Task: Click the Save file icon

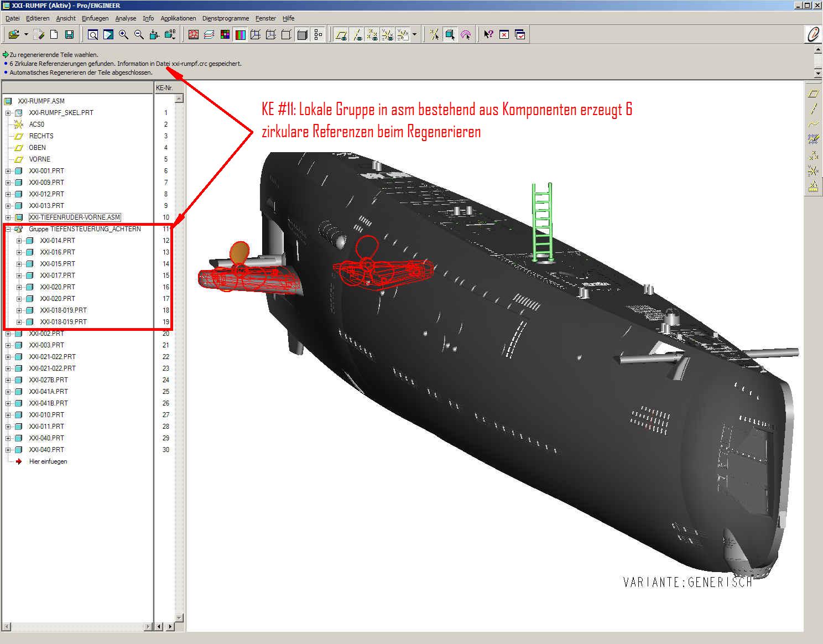Action: pos(69,35)
